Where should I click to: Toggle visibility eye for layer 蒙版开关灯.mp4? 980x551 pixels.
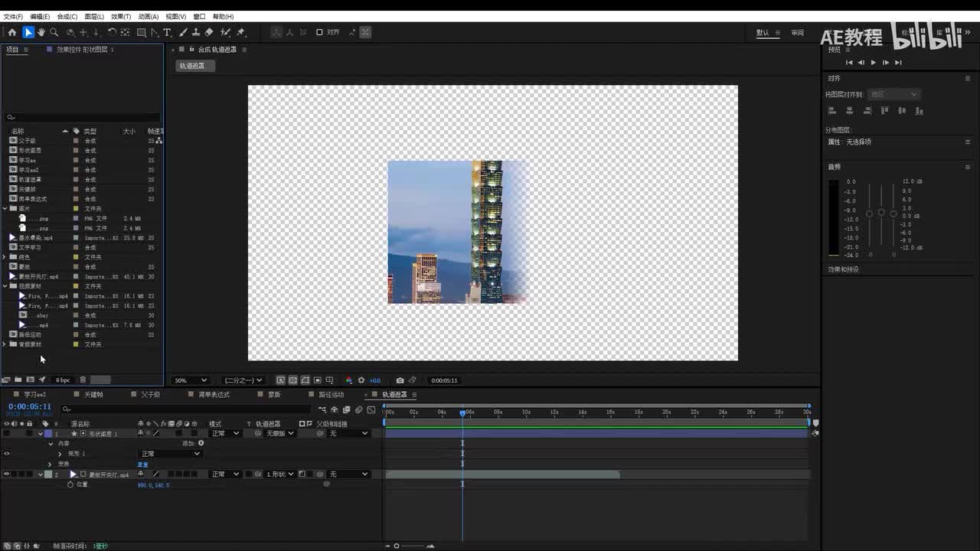click(6, 474)
